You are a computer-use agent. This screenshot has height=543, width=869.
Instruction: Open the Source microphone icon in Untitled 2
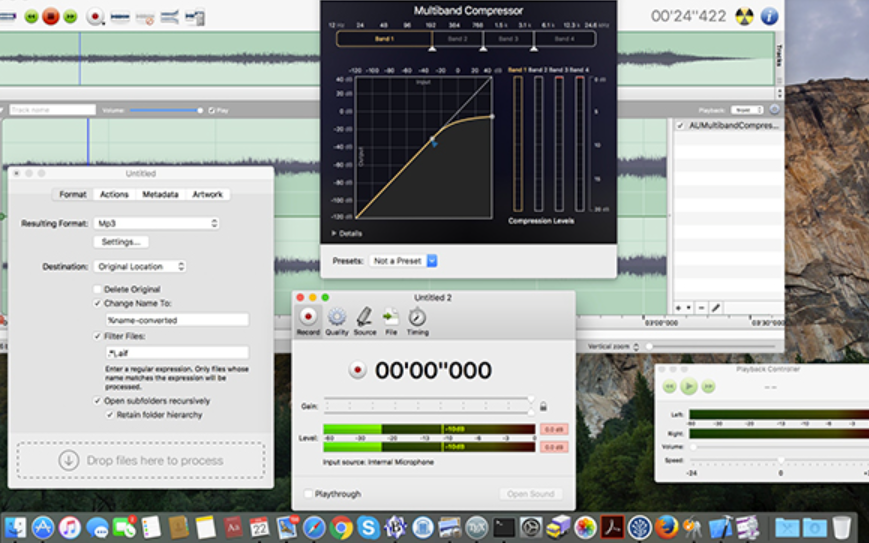pyautogui.click(x=365, y=321)
